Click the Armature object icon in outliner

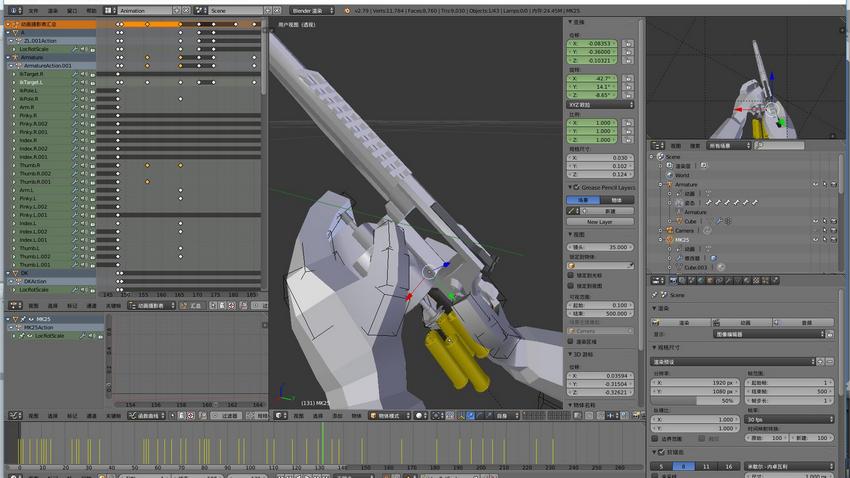click(x=670, y=185)
